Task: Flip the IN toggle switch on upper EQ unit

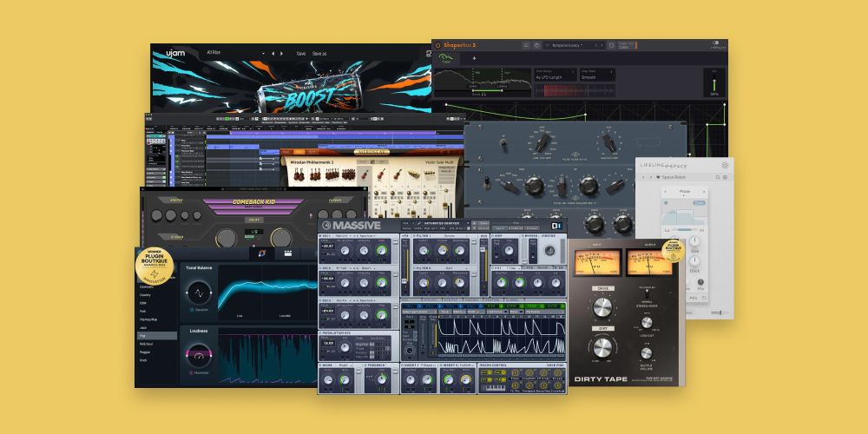Action: (503, 144)
